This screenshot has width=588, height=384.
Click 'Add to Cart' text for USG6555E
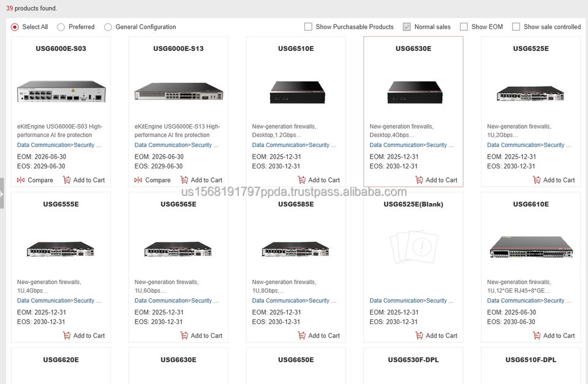click(89, 336)
